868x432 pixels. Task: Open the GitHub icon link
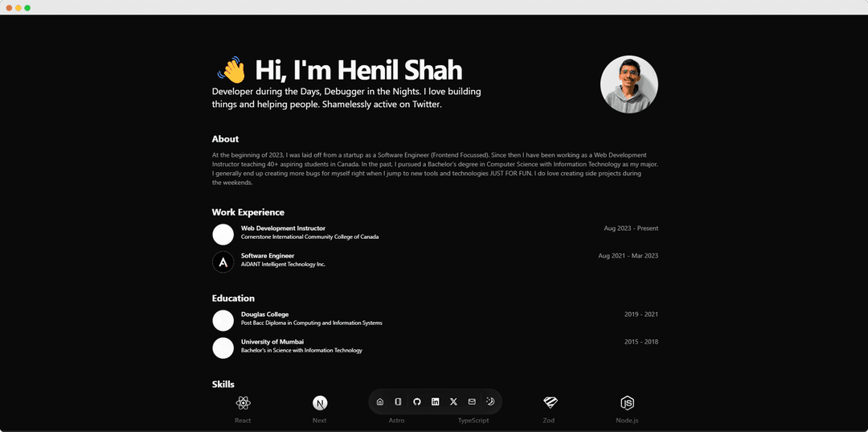416,401
